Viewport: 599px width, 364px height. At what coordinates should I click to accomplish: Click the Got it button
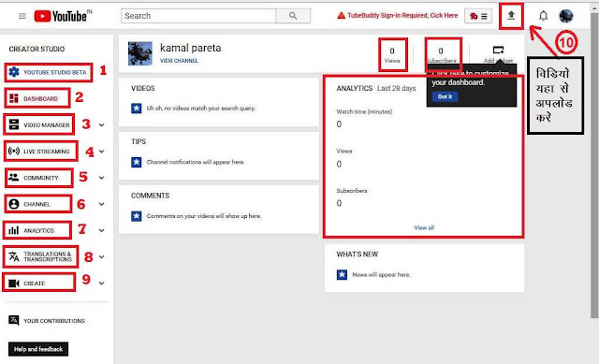(446, 96)
